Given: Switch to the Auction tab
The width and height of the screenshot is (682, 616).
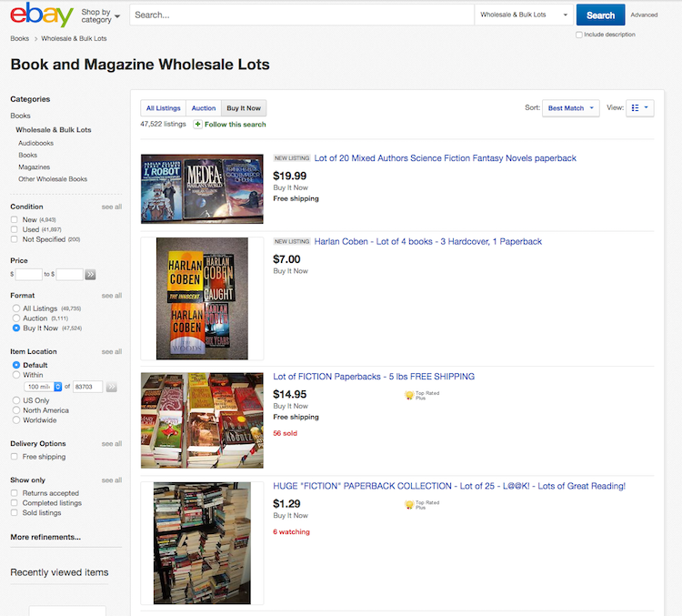Looking at the screenshot, I should pyautogui.click(x=204, y=108).
